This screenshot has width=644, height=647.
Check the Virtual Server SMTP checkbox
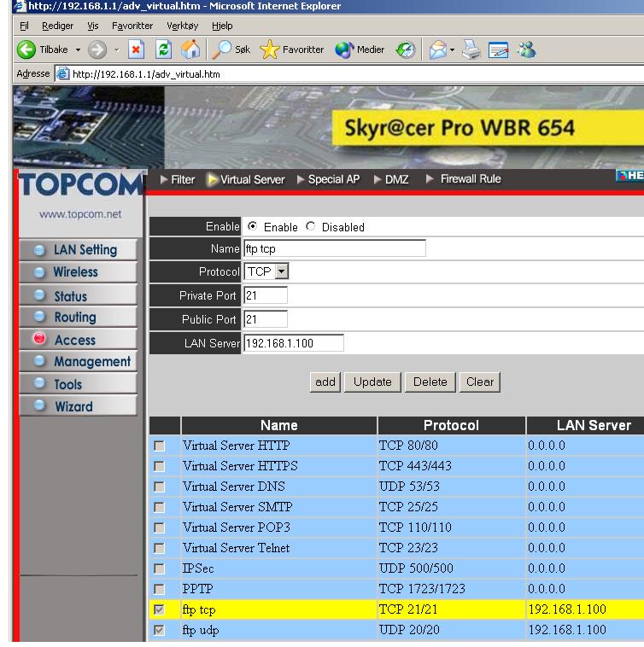pyautogui.click(x=159, y=507)
